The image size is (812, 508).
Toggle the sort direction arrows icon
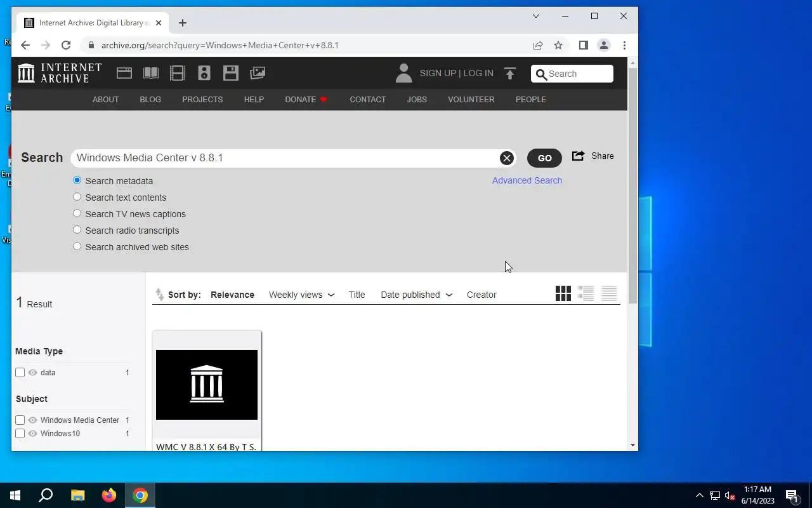160,295
